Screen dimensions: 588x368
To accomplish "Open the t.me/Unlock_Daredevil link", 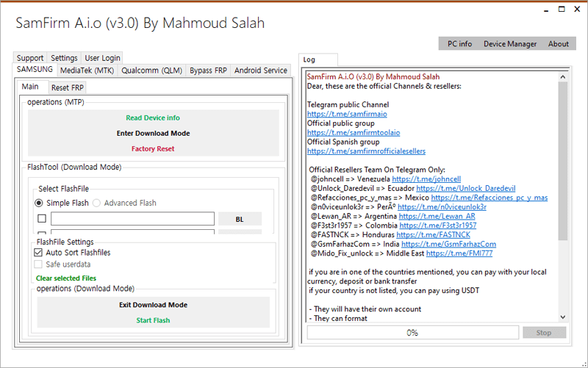I will pos(466,189).
